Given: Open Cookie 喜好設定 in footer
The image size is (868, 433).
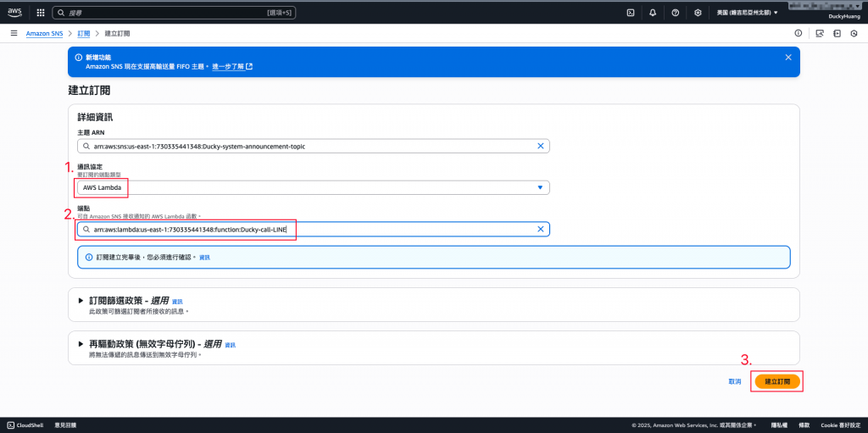Looking at the screenshot, I should click(840, 425).
